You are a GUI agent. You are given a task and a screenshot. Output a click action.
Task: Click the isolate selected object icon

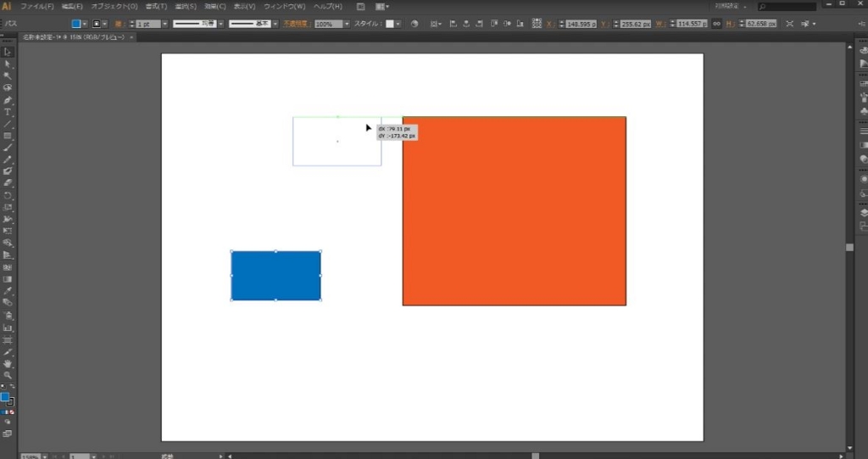[789, 24]
